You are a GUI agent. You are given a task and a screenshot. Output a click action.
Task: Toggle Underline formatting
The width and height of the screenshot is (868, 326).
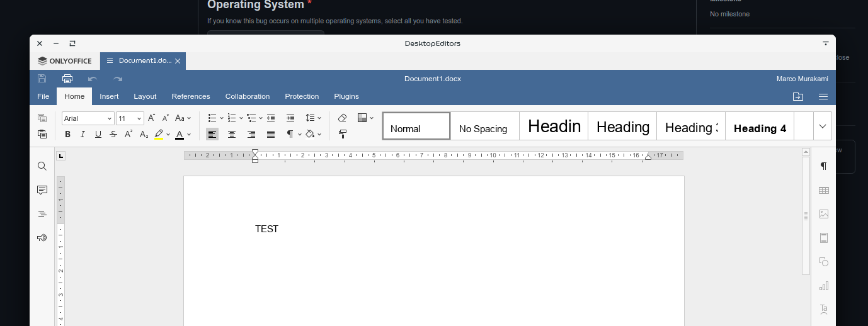[98, 134]
